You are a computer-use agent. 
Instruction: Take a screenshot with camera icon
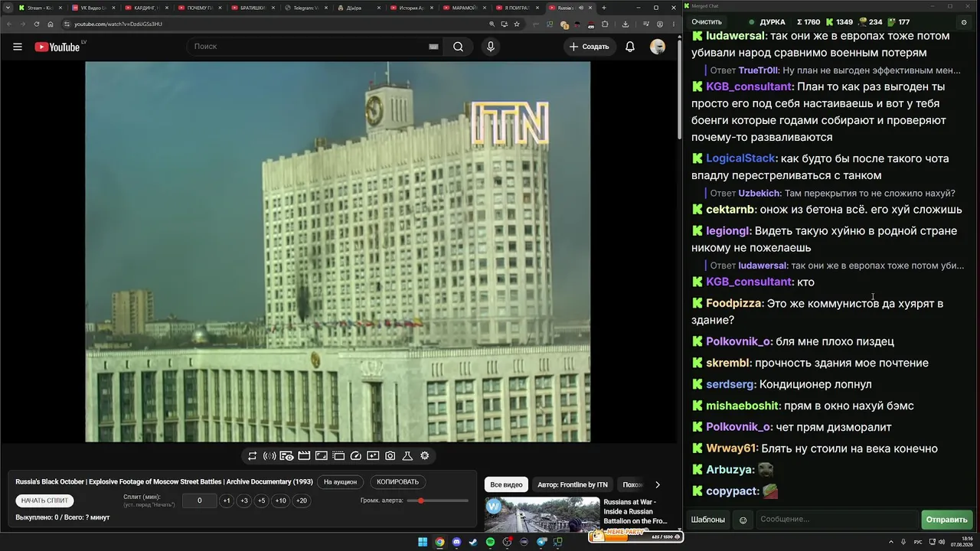390,456
